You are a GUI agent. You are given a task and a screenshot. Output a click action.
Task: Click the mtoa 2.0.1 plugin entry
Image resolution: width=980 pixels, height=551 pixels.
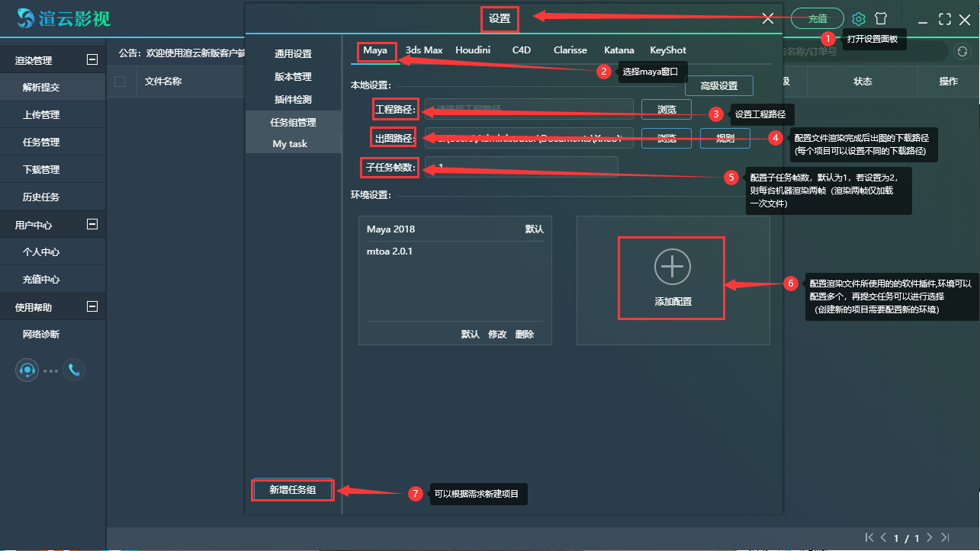390,251
